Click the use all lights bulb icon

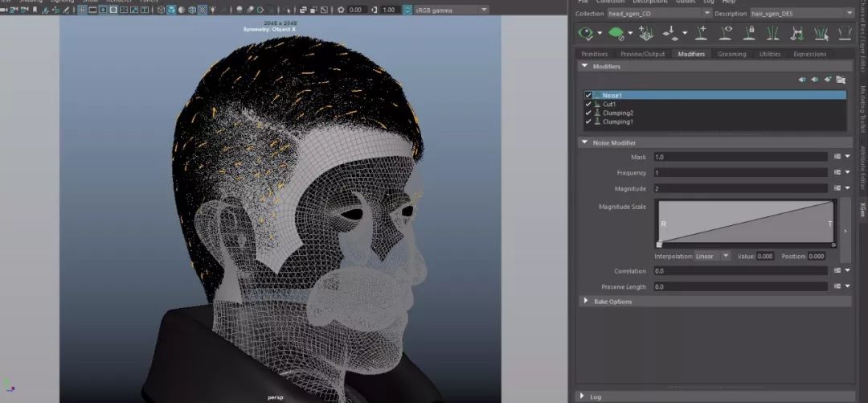pos(213,10)
